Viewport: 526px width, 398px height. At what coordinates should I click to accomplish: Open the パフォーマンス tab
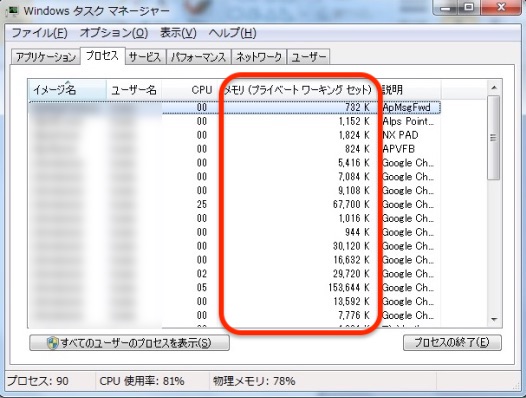pos(199,57)
